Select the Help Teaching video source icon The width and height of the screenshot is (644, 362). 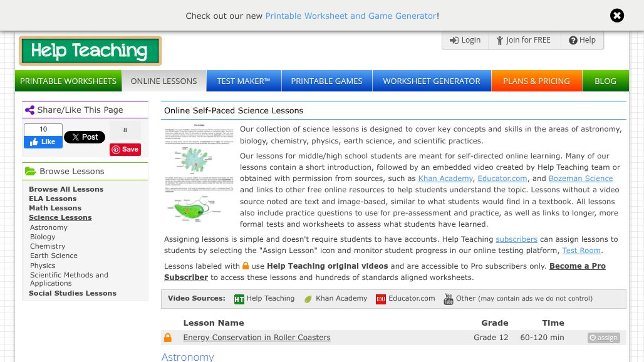click(x=239, y=299)
